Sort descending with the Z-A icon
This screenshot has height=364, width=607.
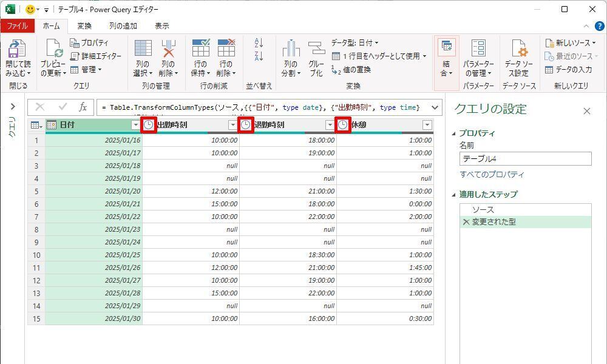[259, 56]
